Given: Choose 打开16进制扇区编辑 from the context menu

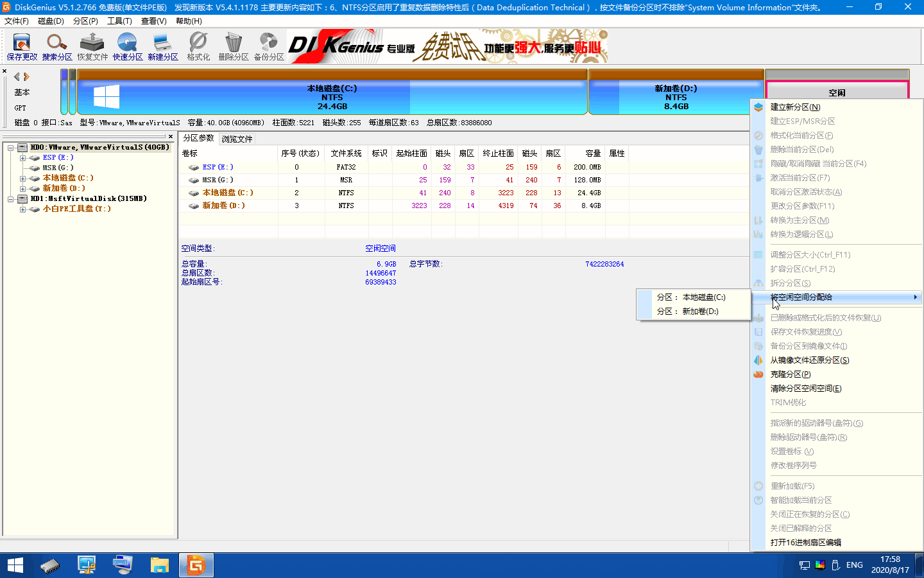Looking at the screenshot, I should click(837, 543).
